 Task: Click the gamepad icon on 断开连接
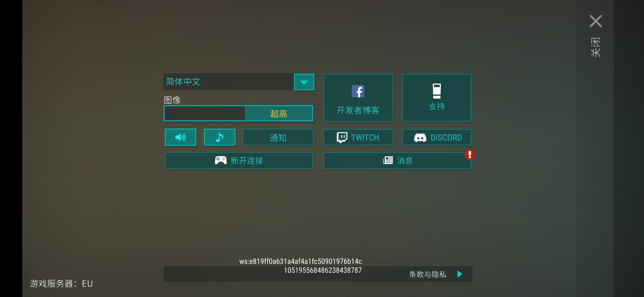pos(221,160)
